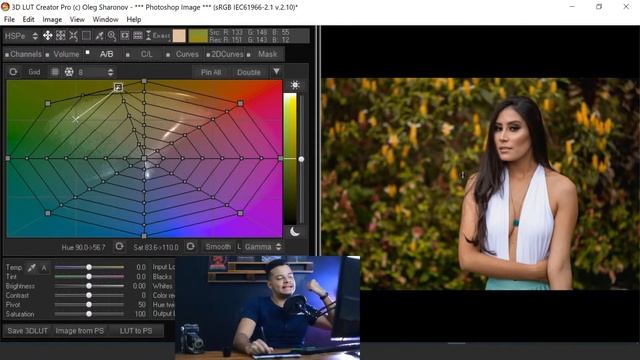Viewport: 640px width, 360px height.
Task: Click the Brightness slider handle
Action: 89,286
